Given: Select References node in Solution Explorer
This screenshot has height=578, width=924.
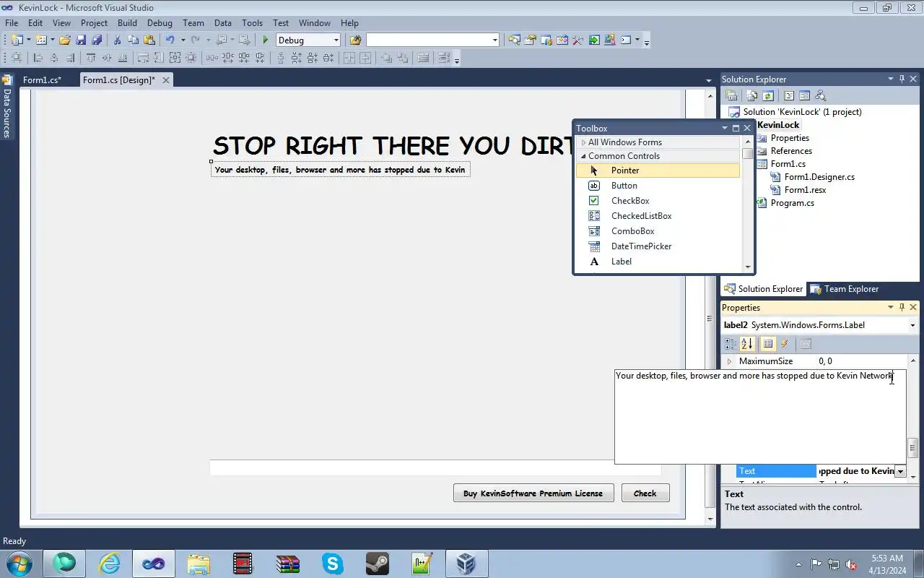Looking at the screenshot, I should (x=791, y=151).
